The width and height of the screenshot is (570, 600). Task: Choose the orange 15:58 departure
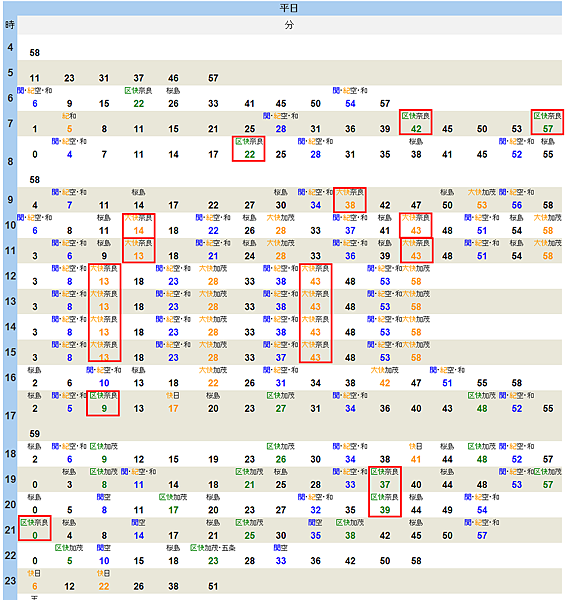tap(416, 358)
